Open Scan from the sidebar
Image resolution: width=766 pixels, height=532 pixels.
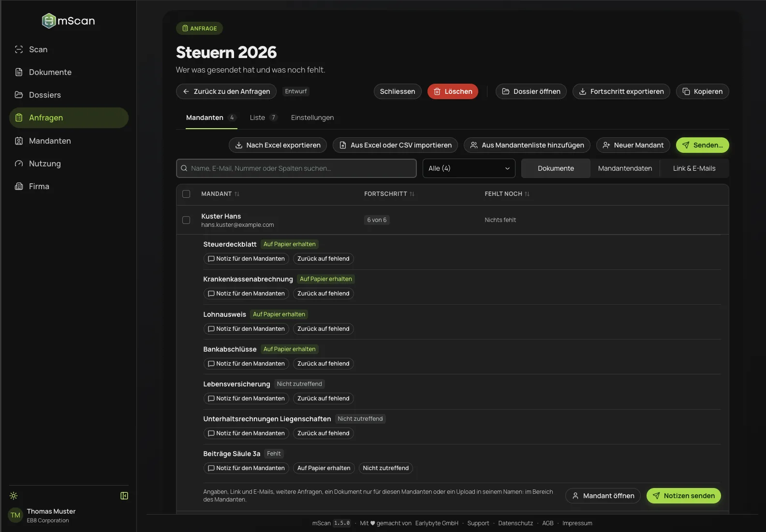tap(69, 49)
